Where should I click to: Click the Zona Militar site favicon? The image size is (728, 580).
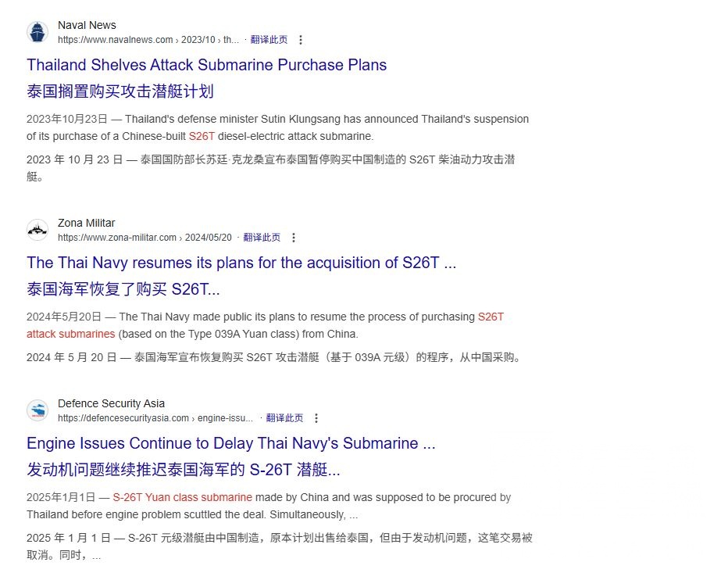[37, 230]
